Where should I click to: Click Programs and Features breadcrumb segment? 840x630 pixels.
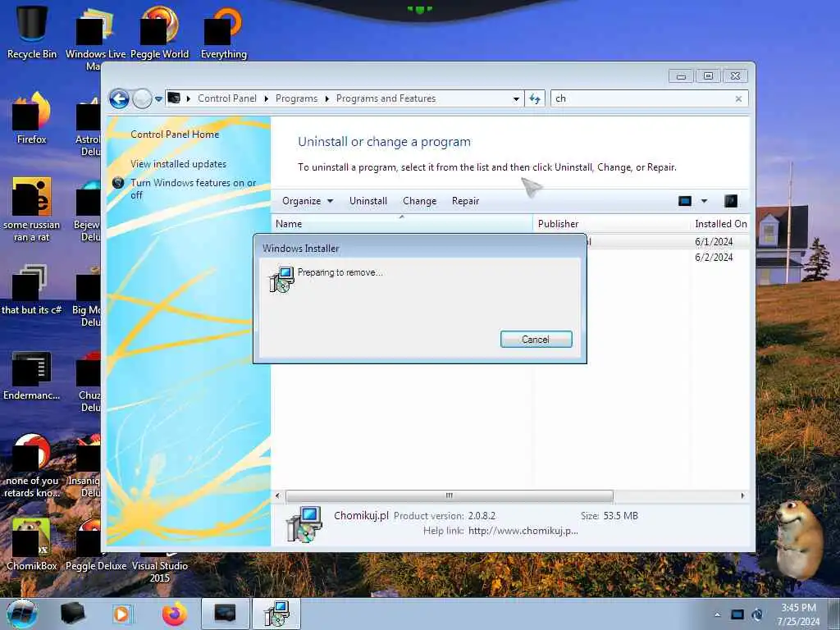click(x=386, y=98)
